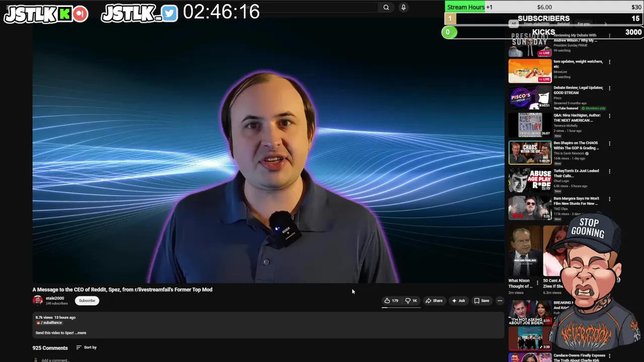Share the video

(x=434, y=301)
